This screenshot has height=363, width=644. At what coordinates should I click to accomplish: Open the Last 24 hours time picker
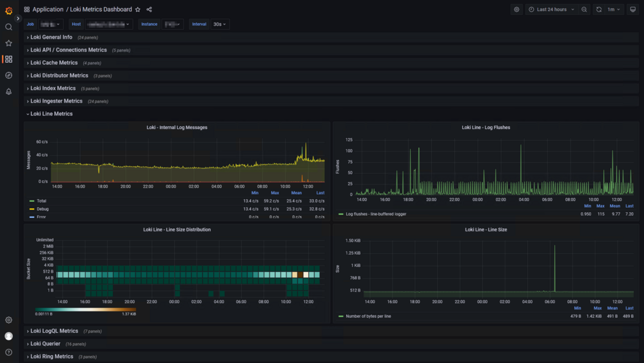pyautogui.click(x=552, y=10)
